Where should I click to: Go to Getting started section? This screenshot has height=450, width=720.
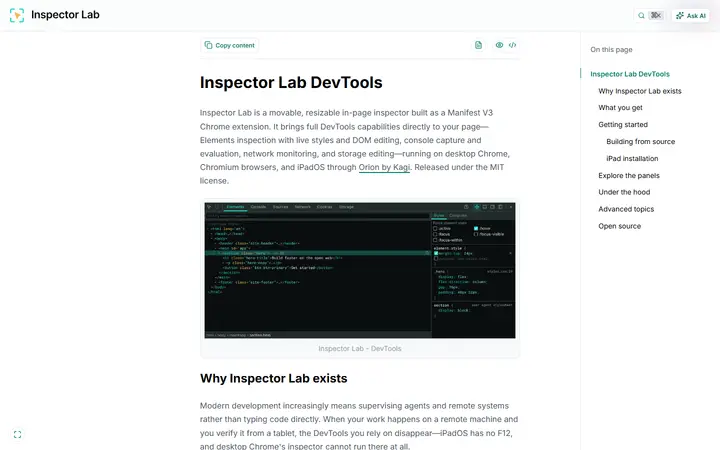[623, 124]
